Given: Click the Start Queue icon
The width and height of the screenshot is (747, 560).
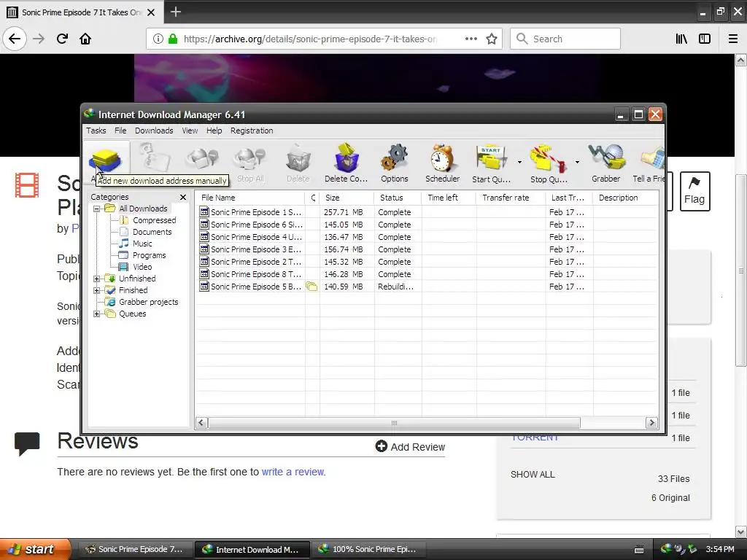Looking at the screenshot, I should (491, 163).
